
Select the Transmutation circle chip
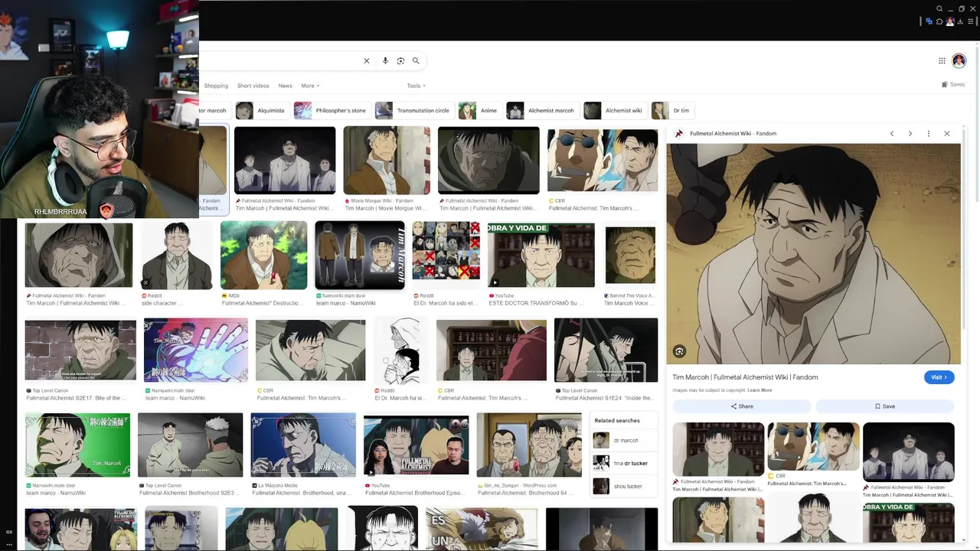tap(413, 111)
